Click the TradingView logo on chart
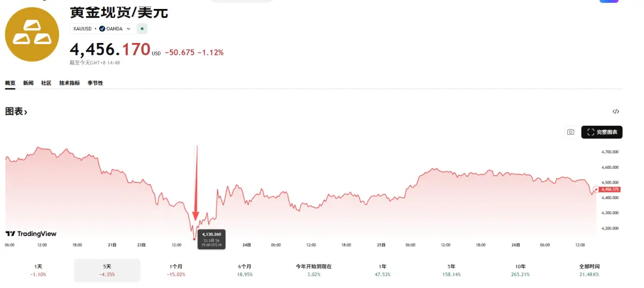 [x=31, y=234]
